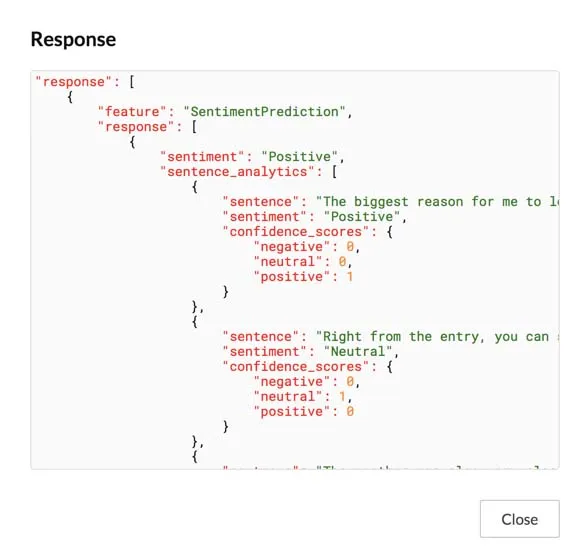The height and width of the screenshot is (558, 588).
Task: Click the first sentence's "neutral": 0 line
Action: tap(303, 262)
